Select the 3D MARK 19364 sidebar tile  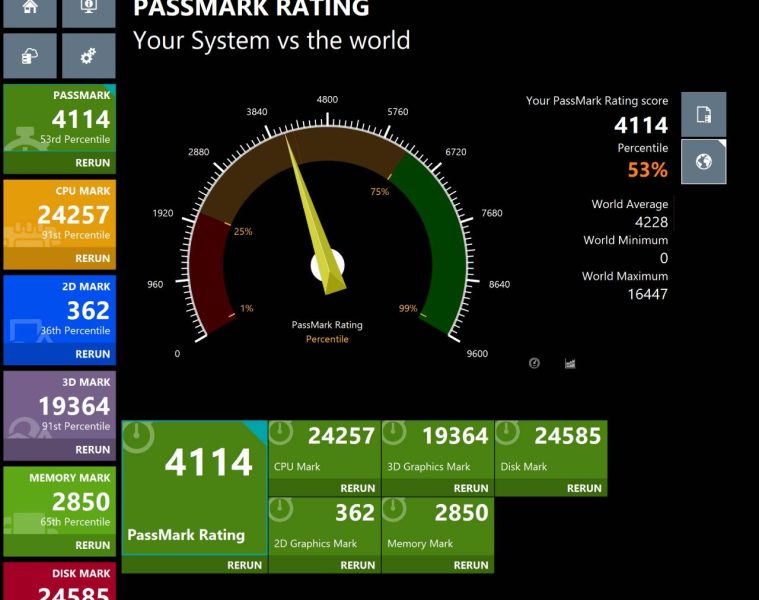point(60,405)
